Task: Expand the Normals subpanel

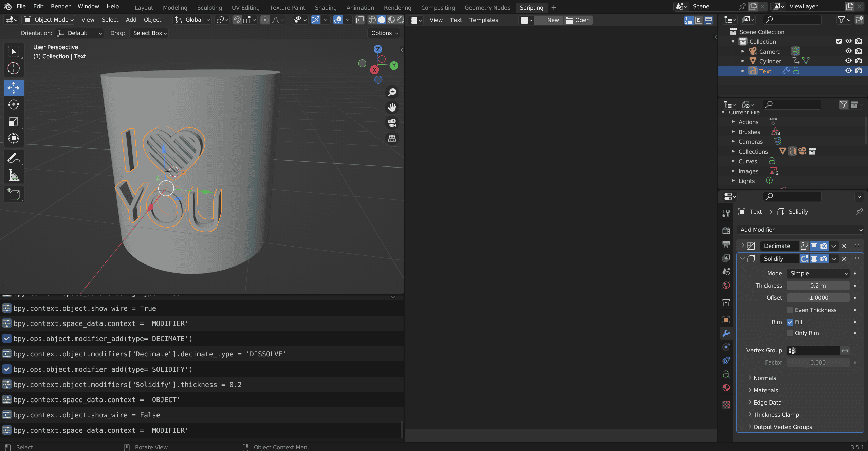Action: tap(750, 378)
